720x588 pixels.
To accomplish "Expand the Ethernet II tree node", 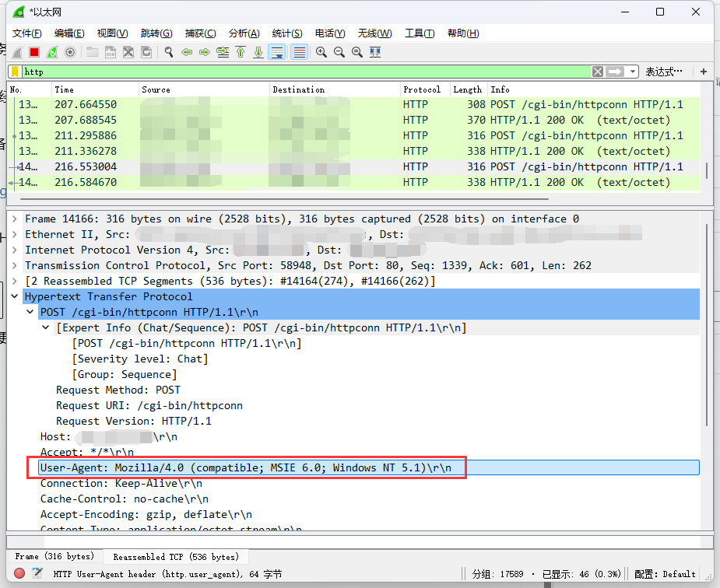I will (16, 234).
